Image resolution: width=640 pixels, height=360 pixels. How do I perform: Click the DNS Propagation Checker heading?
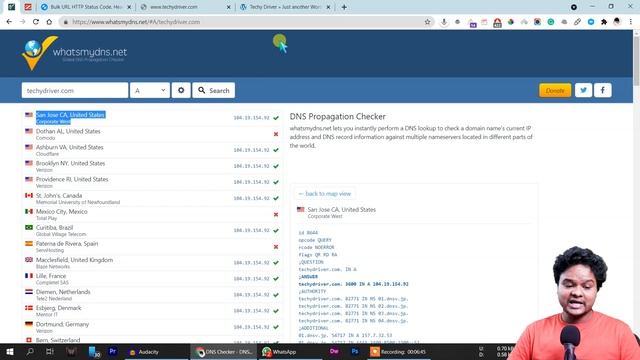pyautogui.click(x=338, y=116)
